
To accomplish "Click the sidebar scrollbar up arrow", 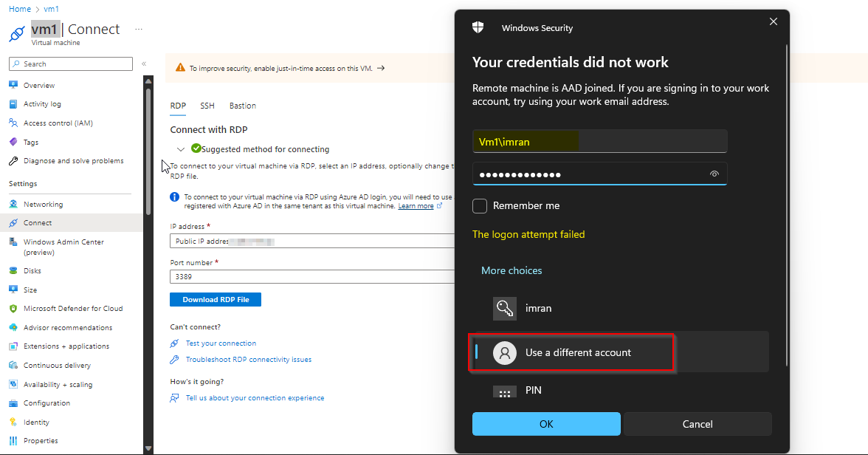I will tap(148, 81).
